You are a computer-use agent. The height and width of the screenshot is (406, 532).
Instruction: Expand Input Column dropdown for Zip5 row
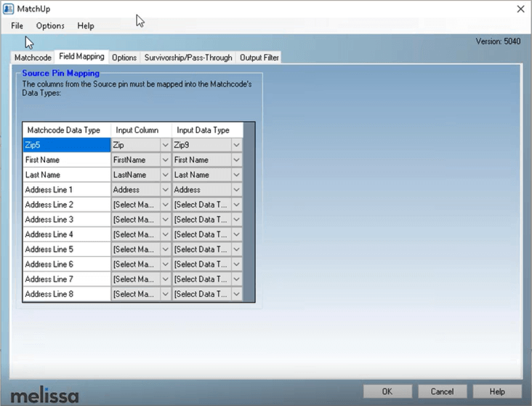(165, 145)
